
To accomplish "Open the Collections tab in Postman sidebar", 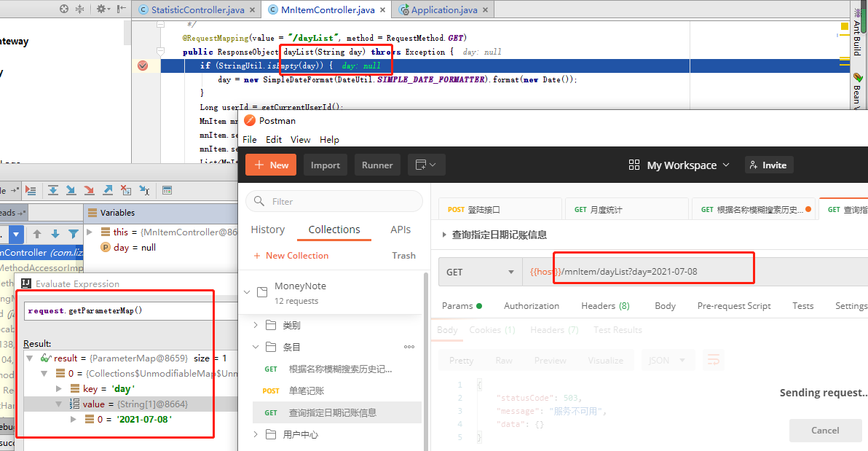I will [334, 229].
